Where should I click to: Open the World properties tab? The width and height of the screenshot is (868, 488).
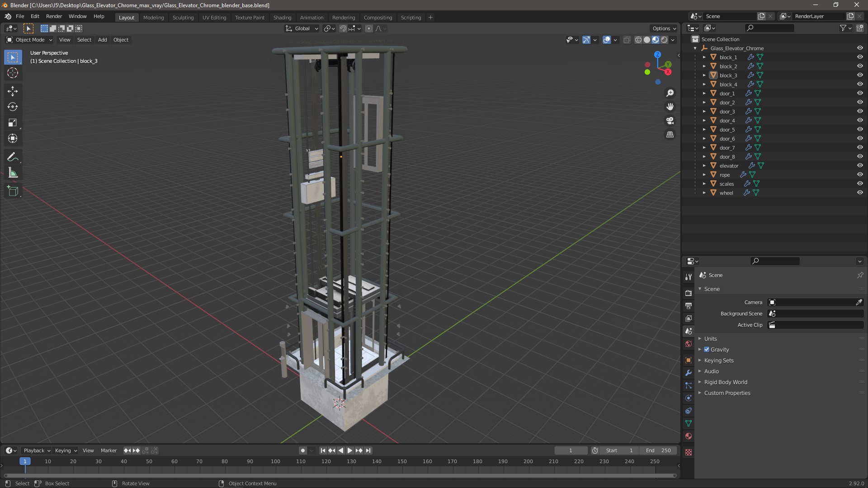pyautogui.click(x=688, y=344)
